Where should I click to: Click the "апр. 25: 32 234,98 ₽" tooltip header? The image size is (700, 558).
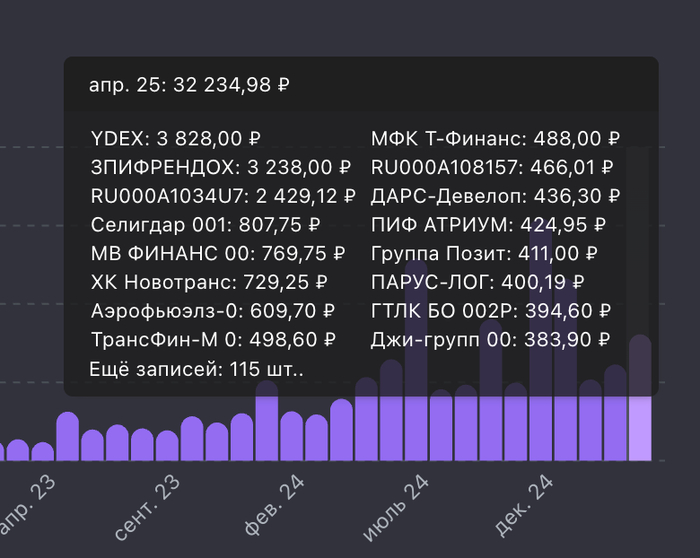pyautogui.click(x=189, y=85)
